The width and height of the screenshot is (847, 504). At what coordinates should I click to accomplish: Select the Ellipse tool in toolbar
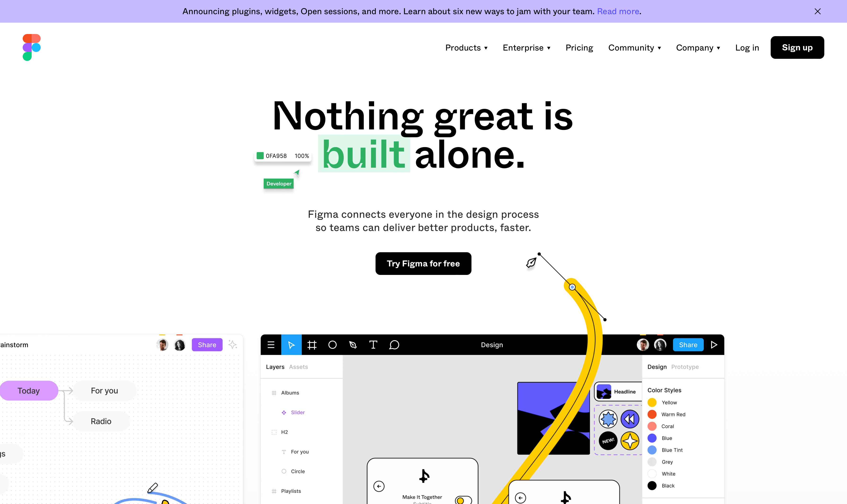click(333, 344)
